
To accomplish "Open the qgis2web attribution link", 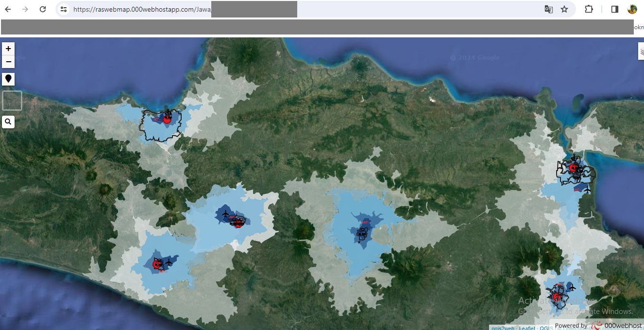I will [502, 328].
